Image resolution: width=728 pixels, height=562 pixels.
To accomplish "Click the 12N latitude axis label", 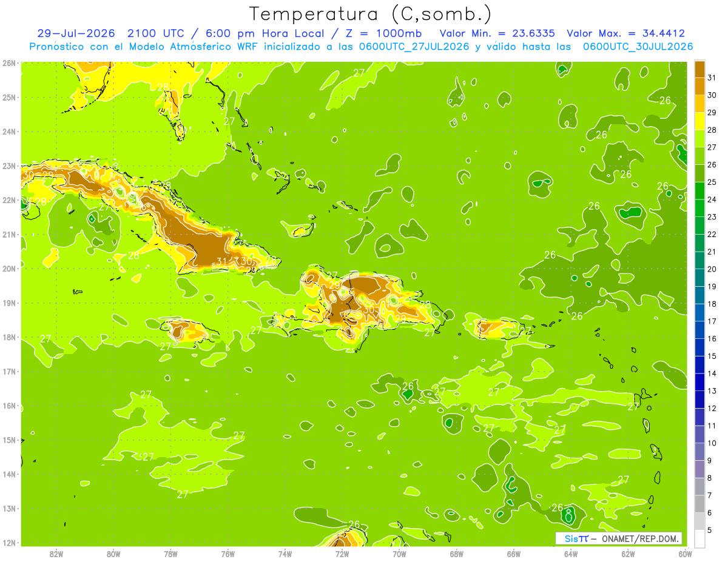I will [x=8, y=543].
